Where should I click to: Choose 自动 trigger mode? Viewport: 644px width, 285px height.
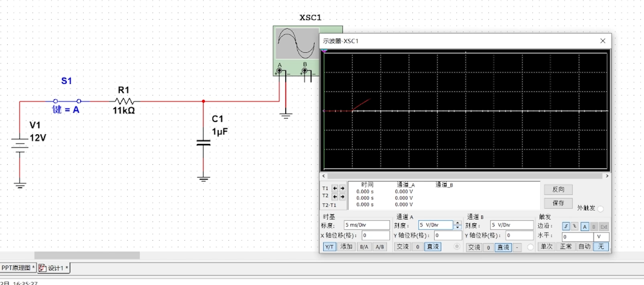[584, 246]
